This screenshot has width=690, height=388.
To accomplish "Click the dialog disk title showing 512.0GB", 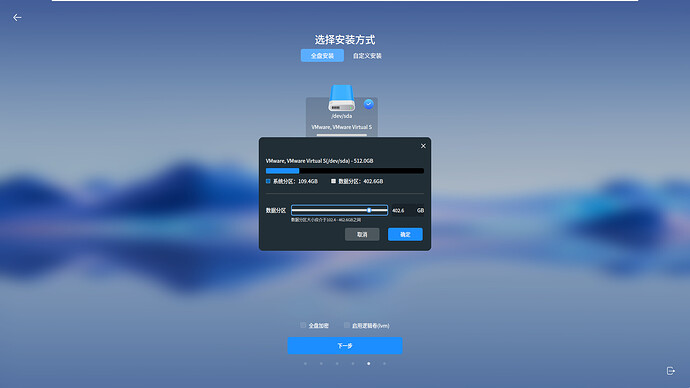I will [319, 161].
